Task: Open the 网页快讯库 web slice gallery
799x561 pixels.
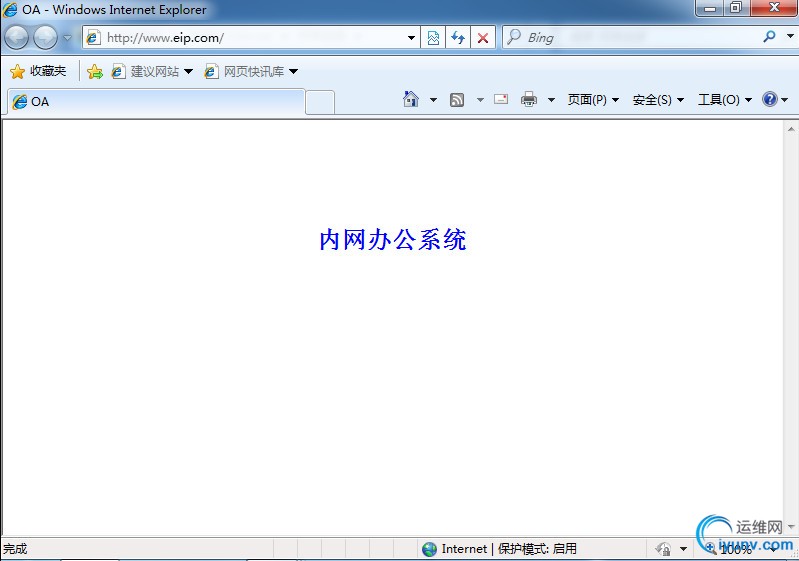Action: (x=245, y=71)
